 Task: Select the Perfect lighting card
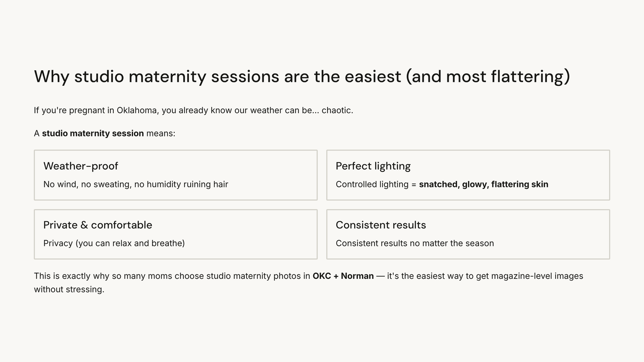pyautogui.click(x=468, y=175)
